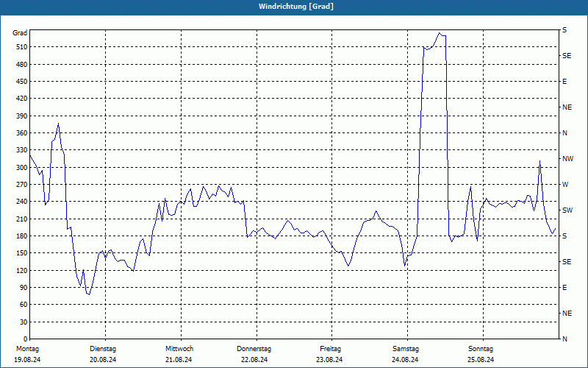Click the NE compass label near 30
This screenshot has width=588, height=368.
point(567,314)
